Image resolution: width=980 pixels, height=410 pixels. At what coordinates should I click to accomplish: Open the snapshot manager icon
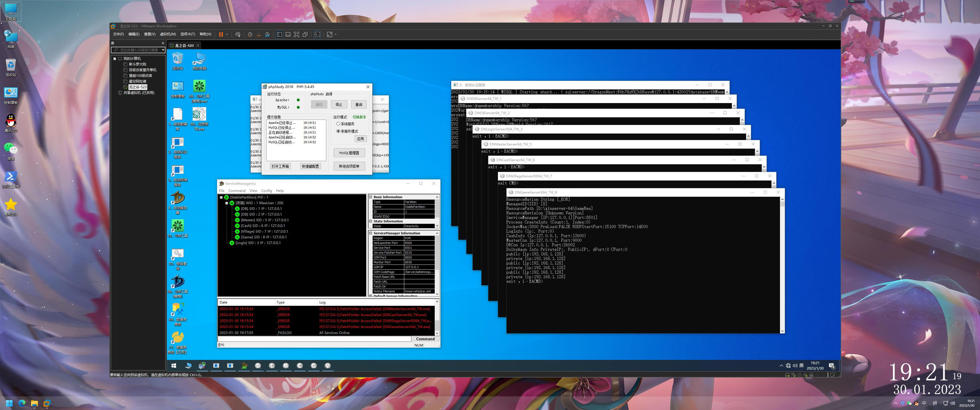click(x=268, y=35)
